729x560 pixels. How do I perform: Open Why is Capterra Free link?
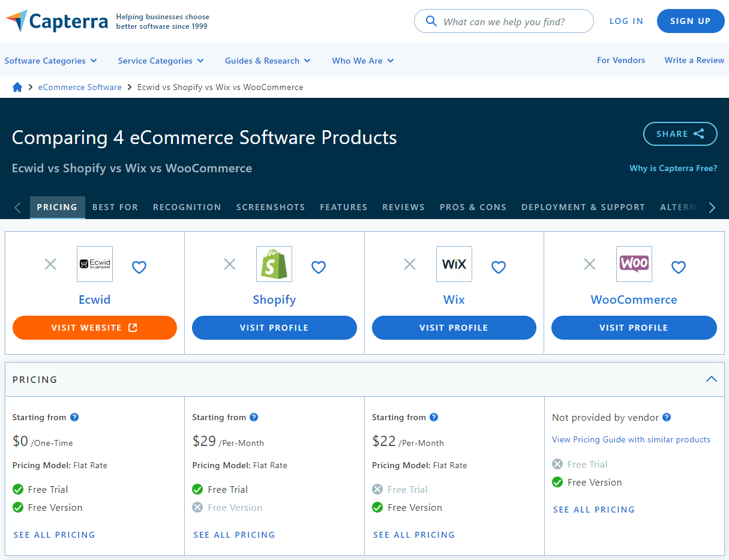(673, 168)
